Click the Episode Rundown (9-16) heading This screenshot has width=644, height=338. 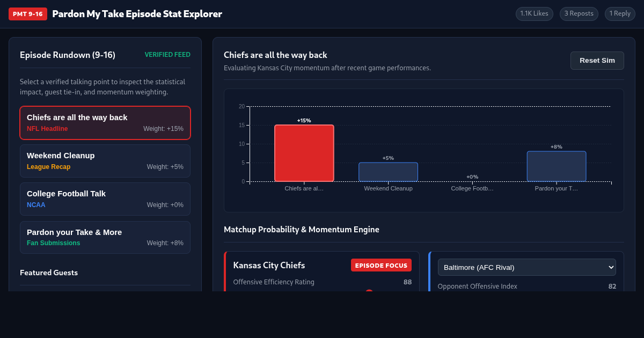(68, 55)
